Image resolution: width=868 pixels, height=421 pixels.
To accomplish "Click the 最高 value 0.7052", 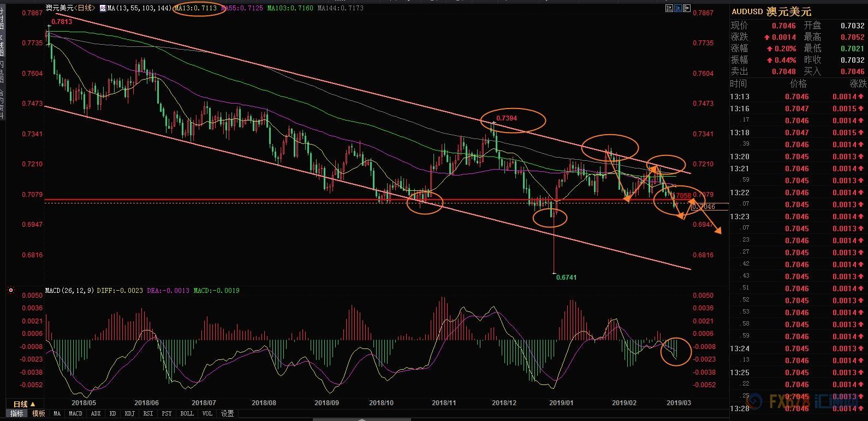I will 853,37.
